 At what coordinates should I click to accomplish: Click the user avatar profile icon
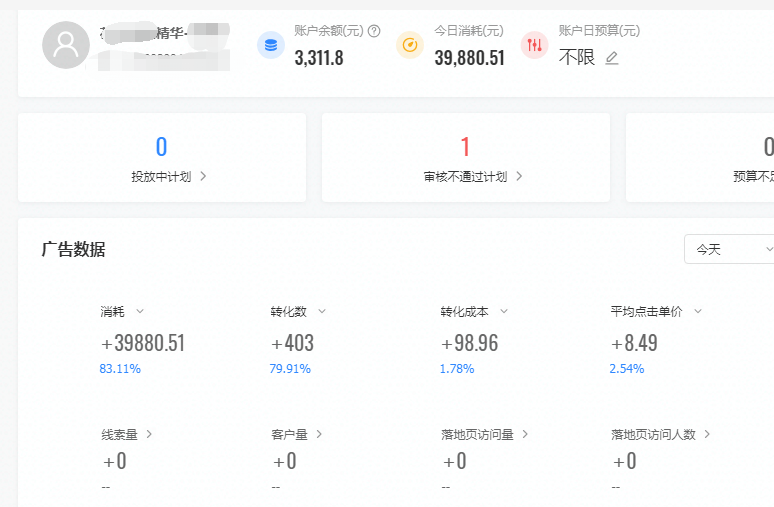click(66, 45)
